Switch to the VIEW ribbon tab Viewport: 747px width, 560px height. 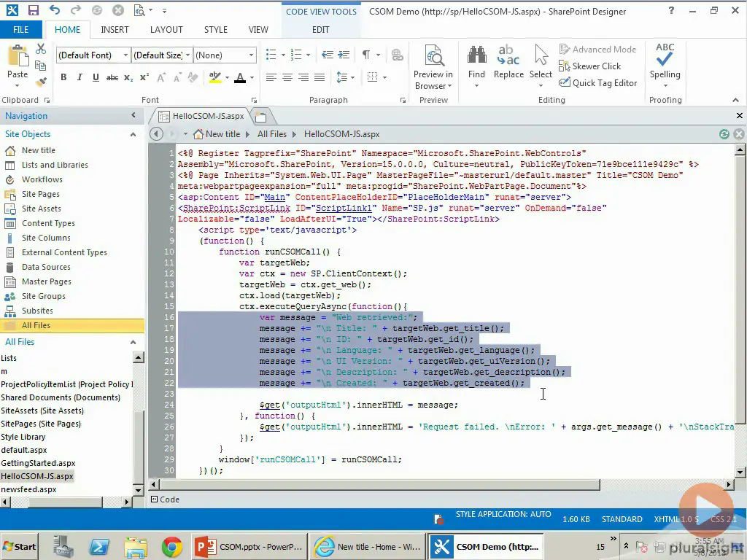(258, 29)
